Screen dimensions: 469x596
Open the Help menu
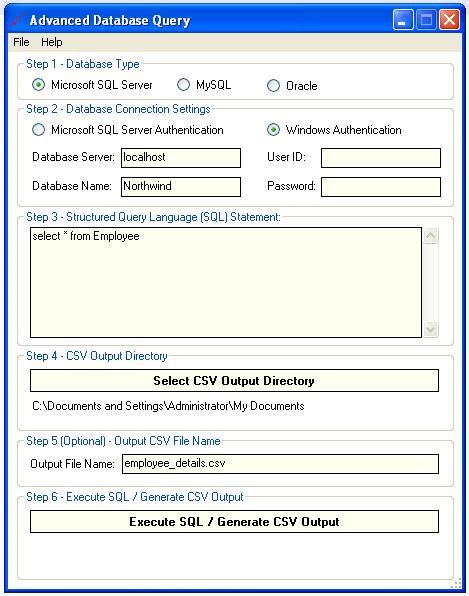[52, 42]
